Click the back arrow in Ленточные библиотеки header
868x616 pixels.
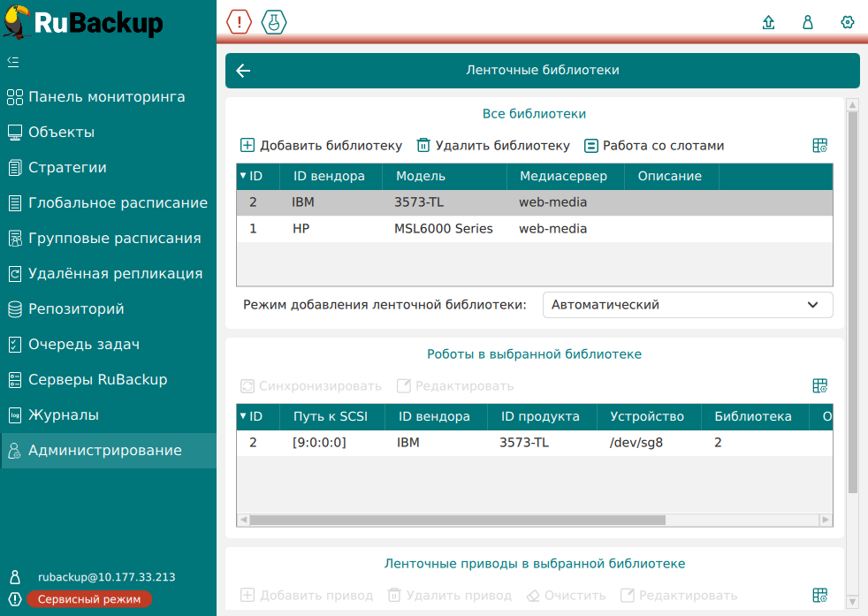click(x=244, y=71)
